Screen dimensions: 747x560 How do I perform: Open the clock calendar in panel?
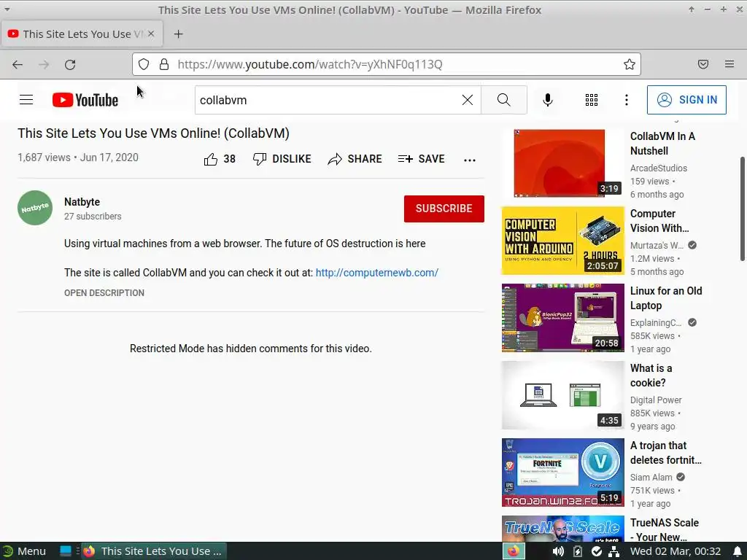[676, 551]
